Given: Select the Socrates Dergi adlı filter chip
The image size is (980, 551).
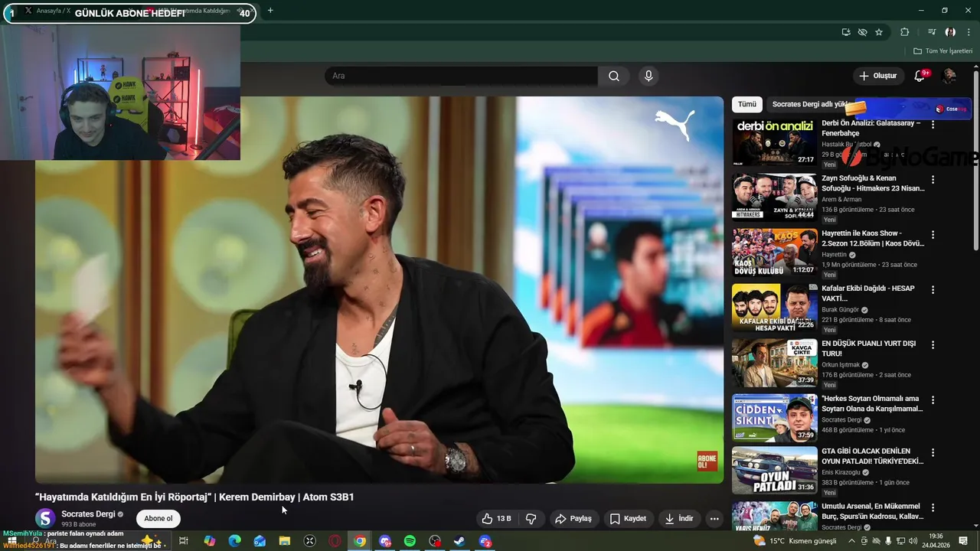Looking at the screenshot, I should (x=809, y=104).
